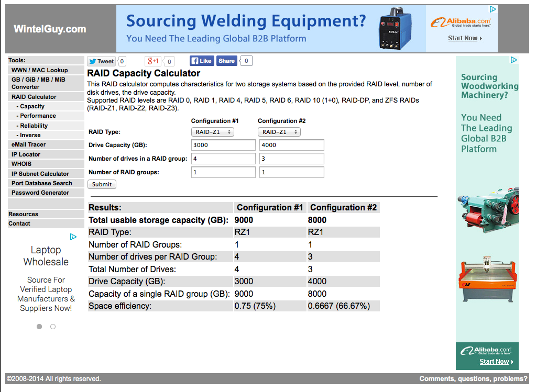The width and height of the screenshot is (536, 392).
Task: Click Sourcing Welding Equipment? banner headline
Action: 246,21
